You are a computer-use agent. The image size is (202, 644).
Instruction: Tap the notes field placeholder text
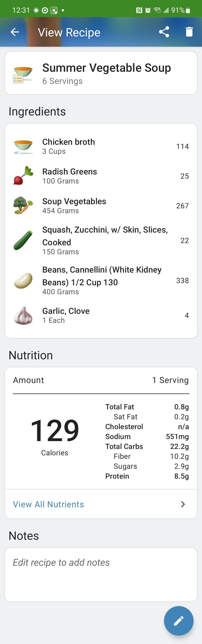(61, 563)
